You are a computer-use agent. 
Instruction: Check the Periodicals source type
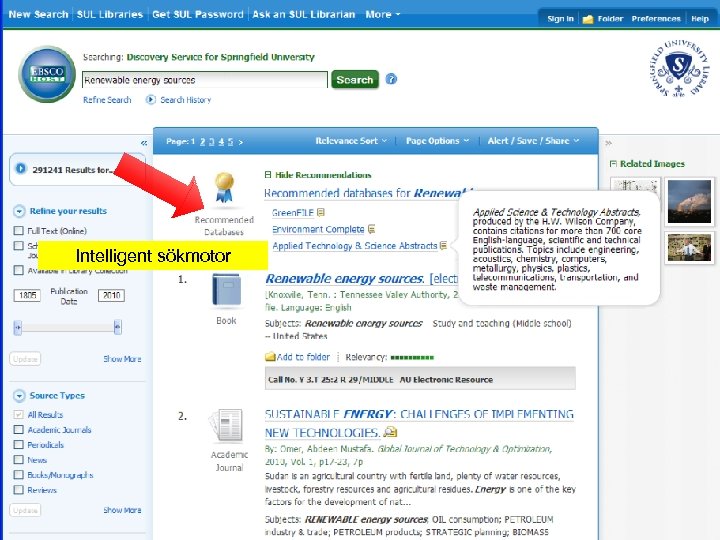(x=18, y=445)
